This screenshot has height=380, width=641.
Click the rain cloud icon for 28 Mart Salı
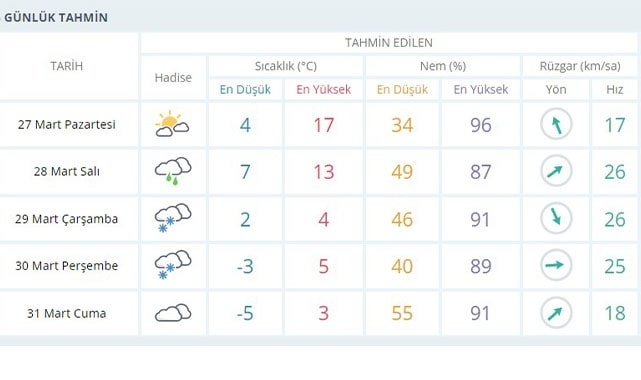click(173, 171)
